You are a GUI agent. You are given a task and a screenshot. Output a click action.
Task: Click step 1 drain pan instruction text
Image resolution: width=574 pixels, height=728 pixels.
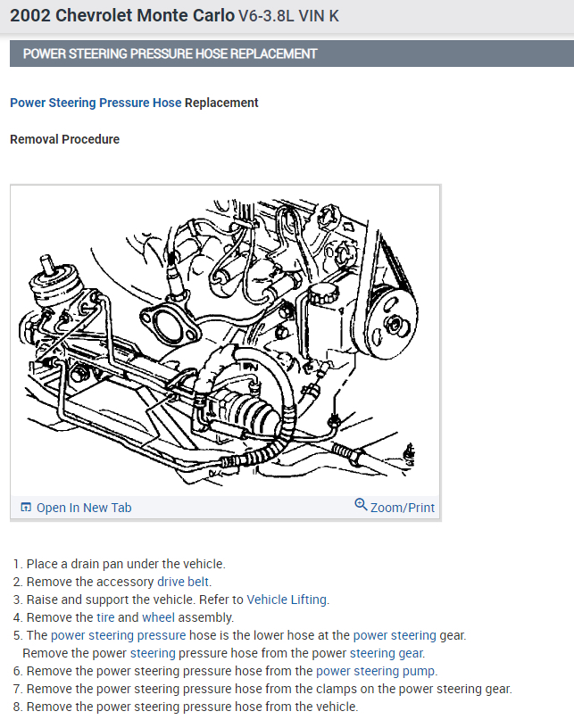click(x=126, y=564)
